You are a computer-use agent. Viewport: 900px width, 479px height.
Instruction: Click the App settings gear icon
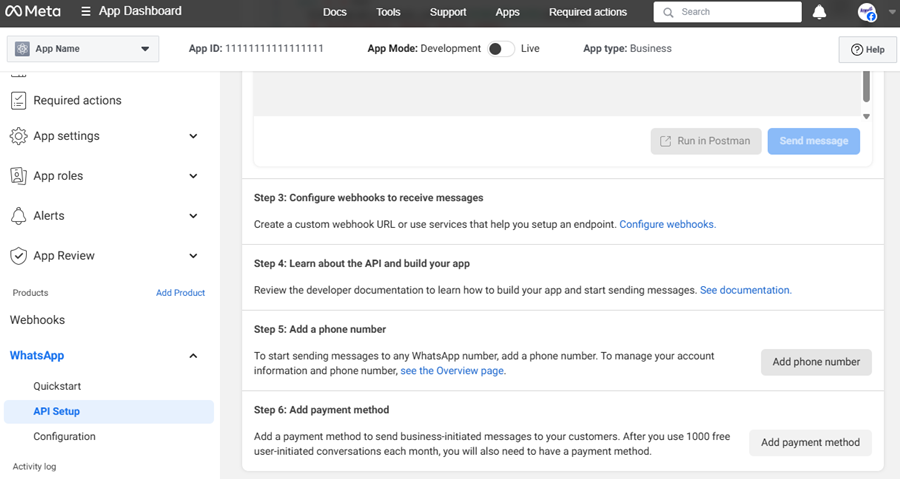point(18,136)
